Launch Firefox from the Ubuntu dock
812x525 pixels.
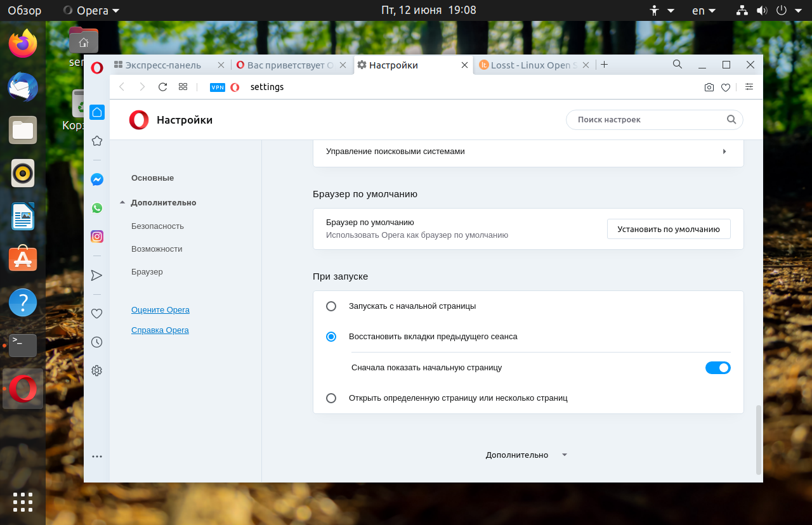click(x=23, y=44)
